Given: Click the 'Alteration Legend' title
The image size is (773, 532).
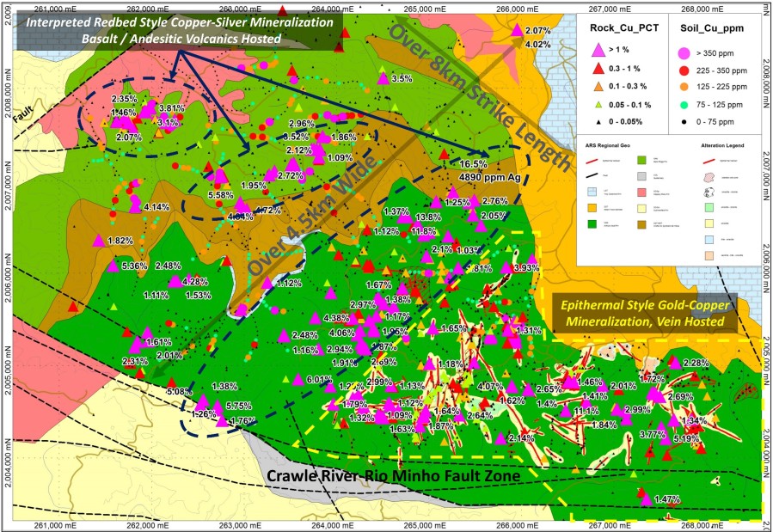Looking at the screenshot, I should (x=722, y=146).
